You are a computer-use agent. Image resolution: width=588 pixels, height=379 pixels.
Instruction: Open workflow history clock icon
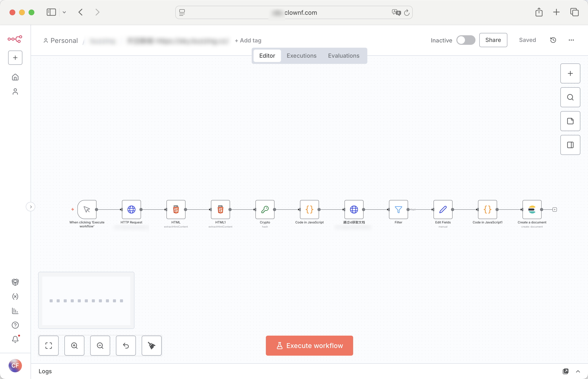pos(553,40)
